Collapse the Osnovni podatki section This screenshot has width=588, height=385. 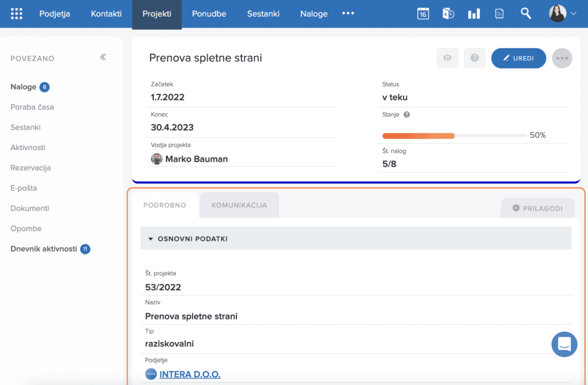(x=151, y=238)
